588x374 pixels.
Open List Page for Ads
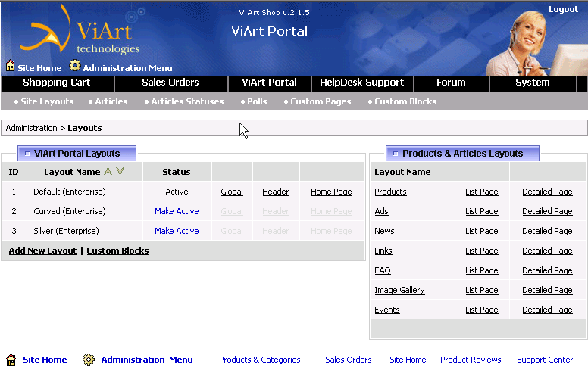482,211
